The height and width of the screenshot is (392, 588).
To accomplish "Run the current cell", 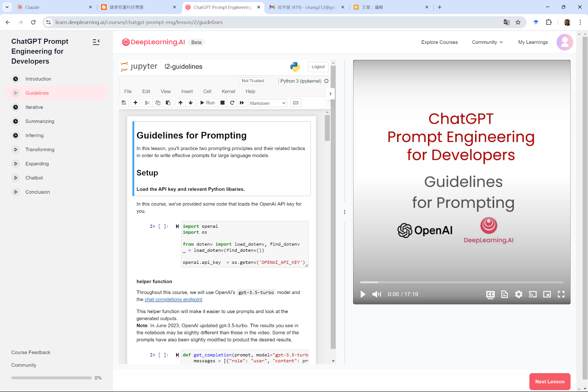I will point(208,103).
